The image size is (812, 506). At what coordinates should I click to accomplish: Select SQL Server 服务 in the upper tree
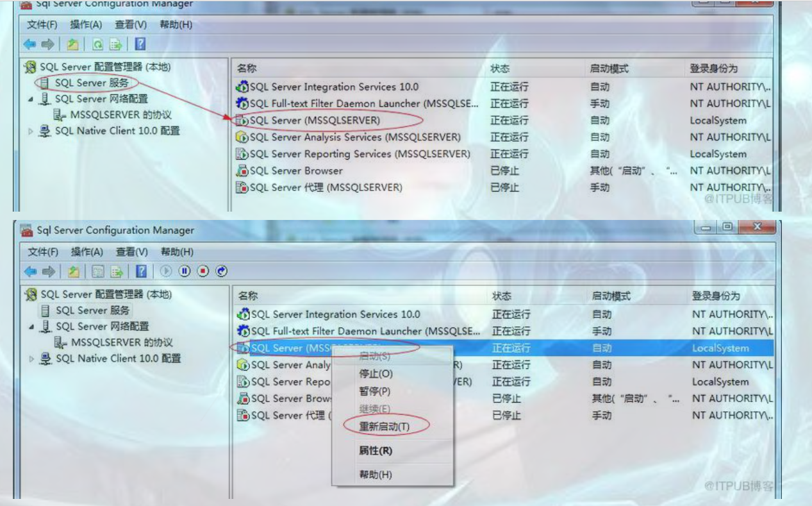pyautogui.click(x=92, y=83)
